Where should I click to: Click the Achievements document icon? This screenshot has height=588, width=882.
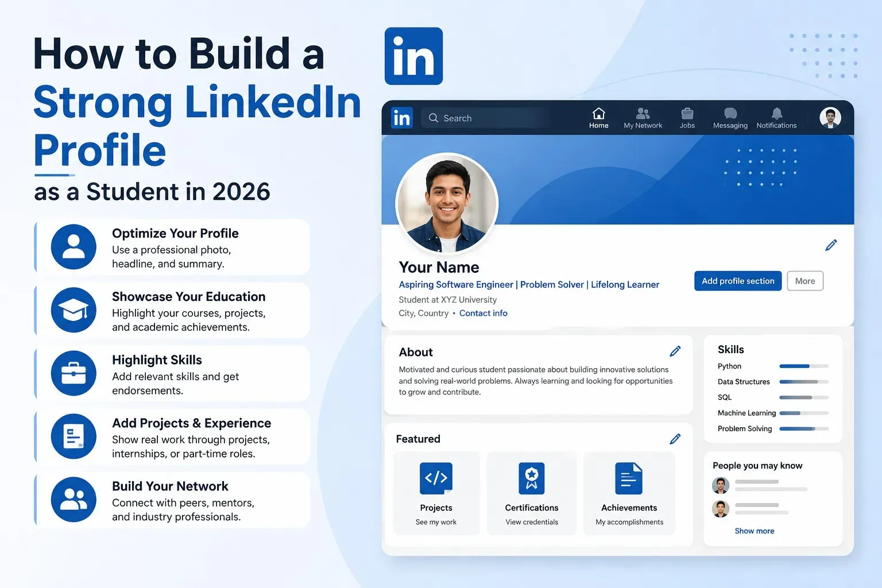(629, 478)
